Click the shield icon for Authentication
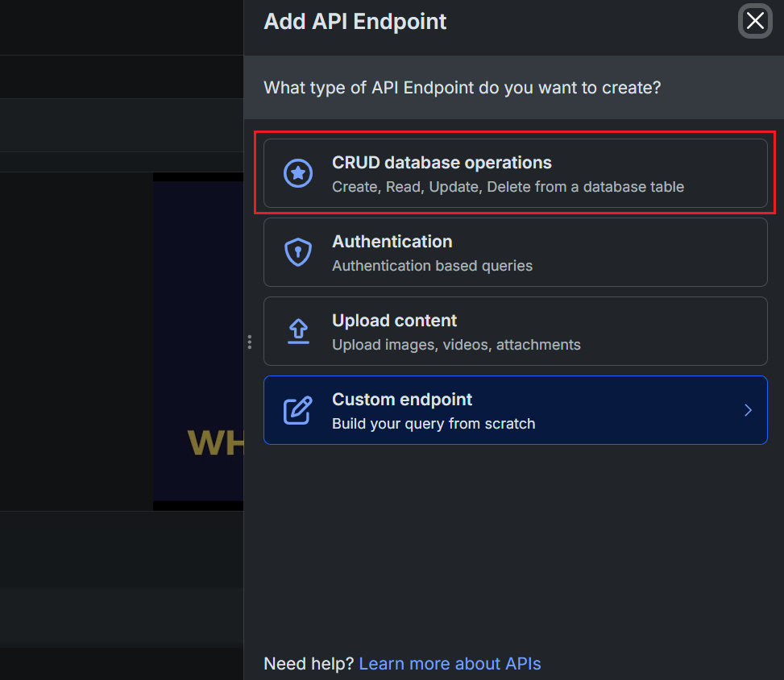The image size is (784, 680). 298,252
